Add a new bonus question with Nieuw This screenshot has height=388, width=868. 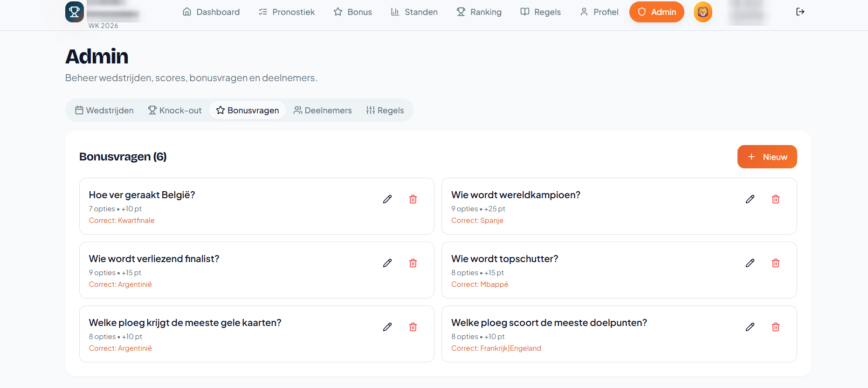[x=767, y=157]
